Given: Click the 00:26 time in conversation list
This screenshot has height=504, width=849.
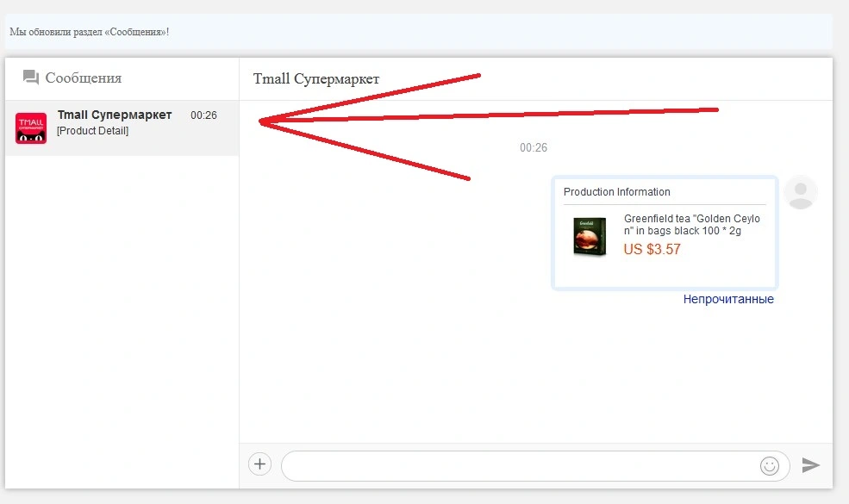Looking at the screenshot, I should (x=203, y=115).
